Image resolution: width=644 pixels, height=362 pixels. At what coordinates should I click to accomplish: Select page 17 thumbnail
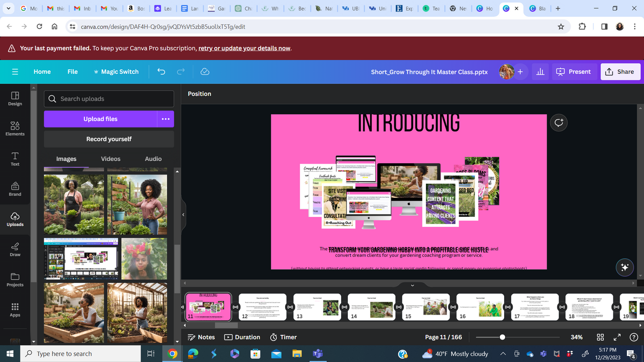(x=535, y=307)
